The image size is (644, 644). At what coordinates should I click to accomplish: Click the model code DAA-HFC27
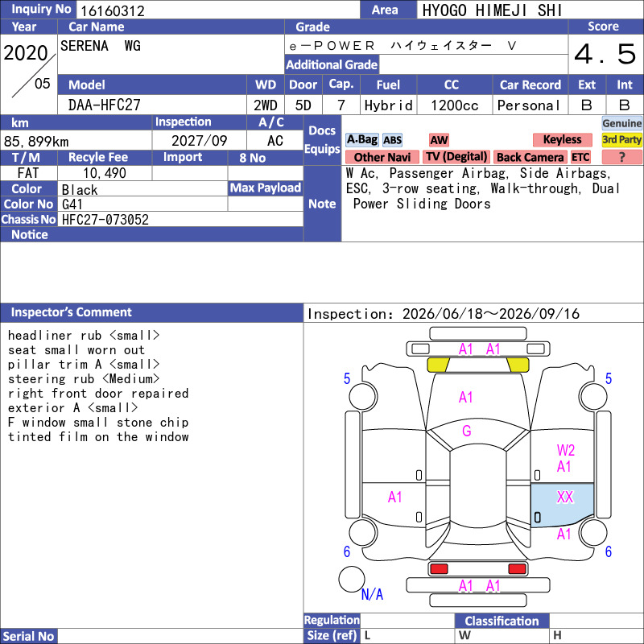[x=105, y=105]
